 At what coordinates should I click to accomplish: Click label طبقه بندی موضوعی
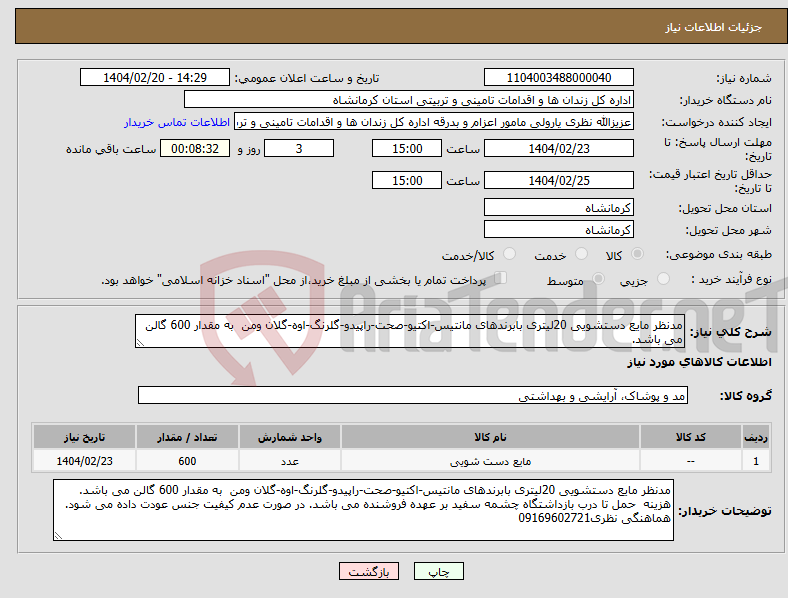coord(719,255)
